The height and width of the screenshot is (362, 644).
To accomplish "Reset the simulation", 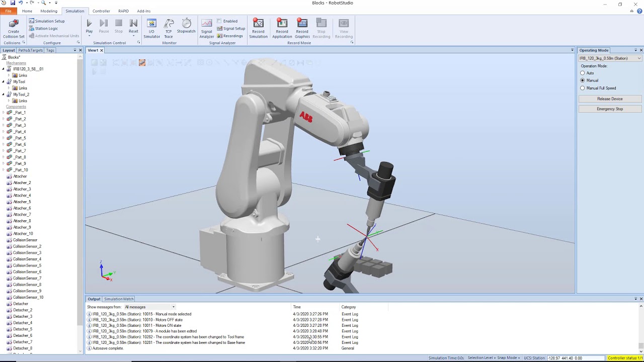I will coord(133,26).
